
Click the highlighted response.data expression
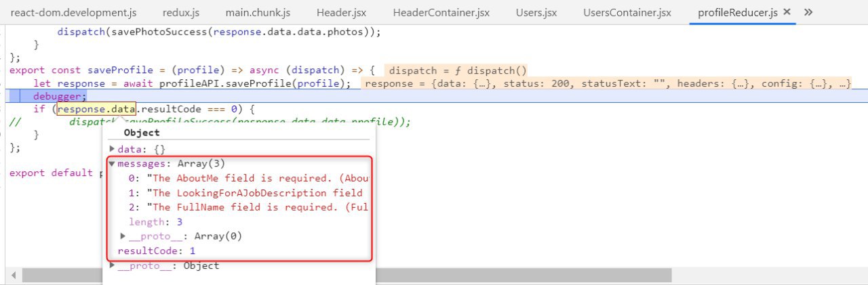(97, 108)
